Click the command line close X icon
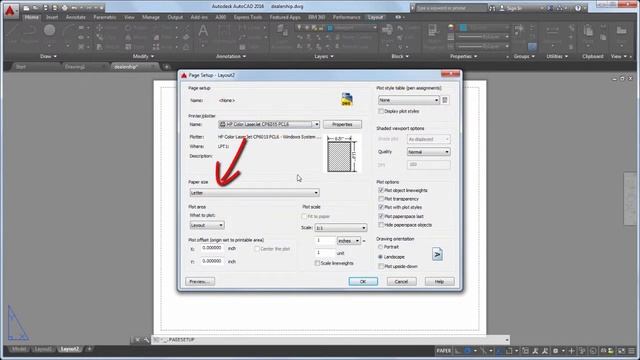The width and height of the screenshot is (640, 360). tap(138, 340)
